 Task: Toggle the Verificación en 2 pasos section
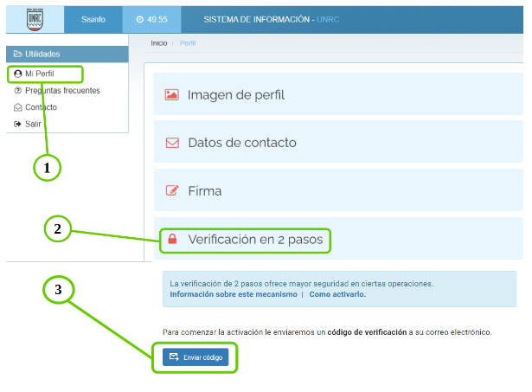coord(338,239)
